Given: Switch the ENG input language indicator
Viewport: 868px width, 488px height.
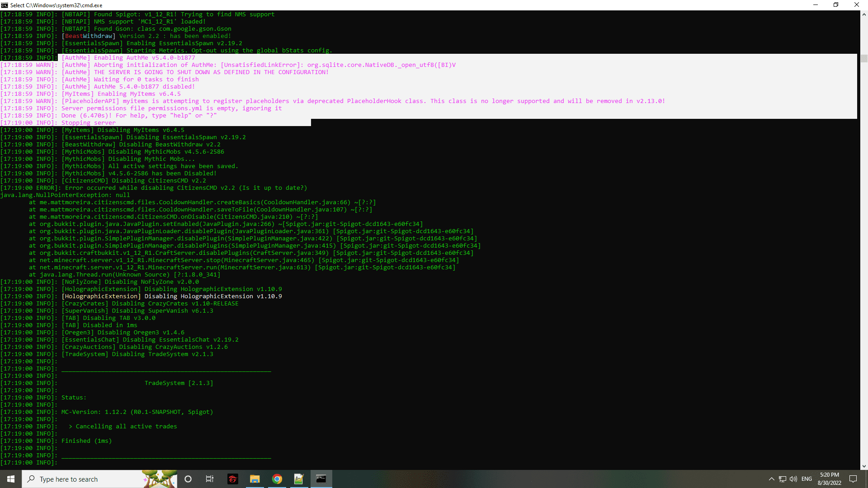Looking at the screenshot, I should (807, 479).
